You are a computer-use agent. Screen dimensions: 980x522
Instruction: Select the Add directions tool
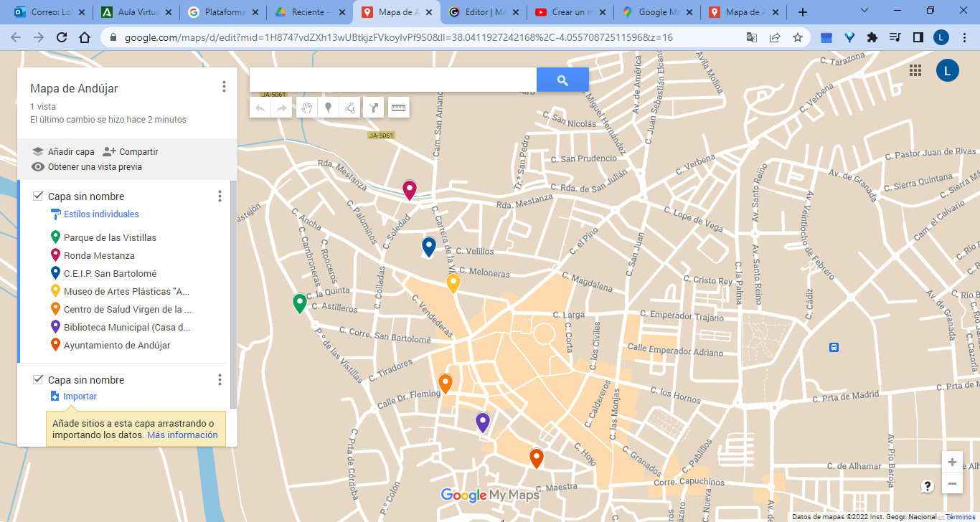pos(374,108)
